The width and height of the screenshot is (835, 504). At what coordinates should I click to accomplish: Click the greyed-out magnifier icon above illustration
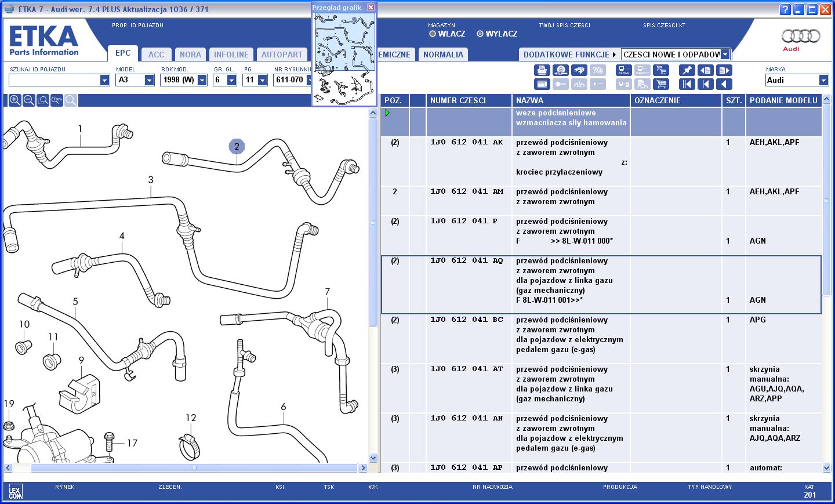71,100
